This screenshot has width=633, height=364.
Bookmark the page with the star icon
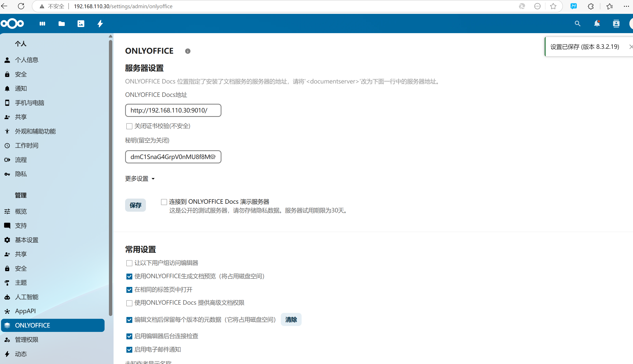pos(553,6)
